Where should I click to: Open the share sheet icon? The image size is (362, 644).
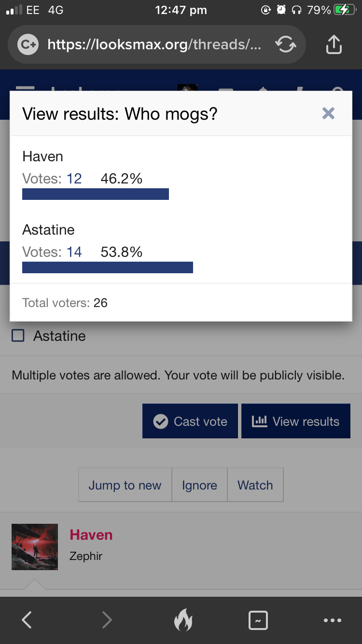click(334, 44)
